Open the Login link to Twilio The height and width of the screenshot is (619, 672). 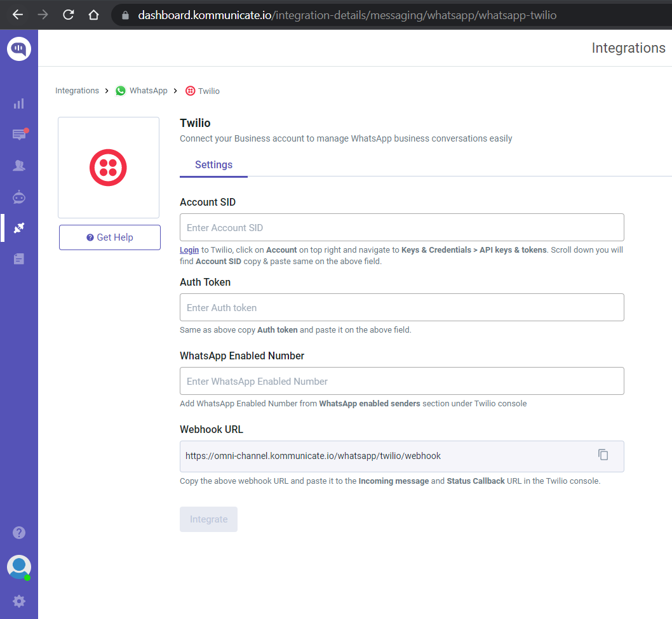coord(189,250)
